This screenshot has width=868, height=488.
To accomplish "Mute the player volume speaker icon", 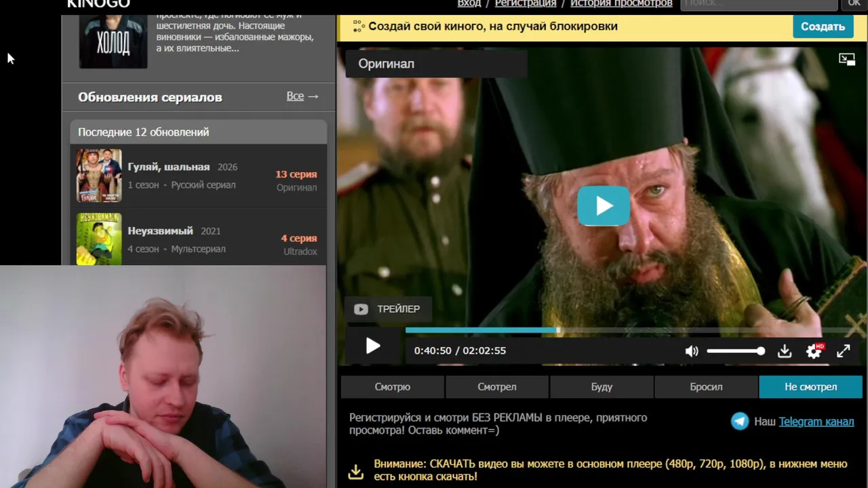I will pos(691,351).
